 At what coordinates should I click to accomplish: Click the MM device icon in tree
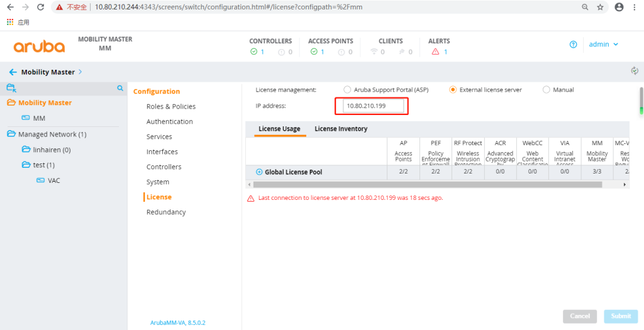(x=25, y=118)
